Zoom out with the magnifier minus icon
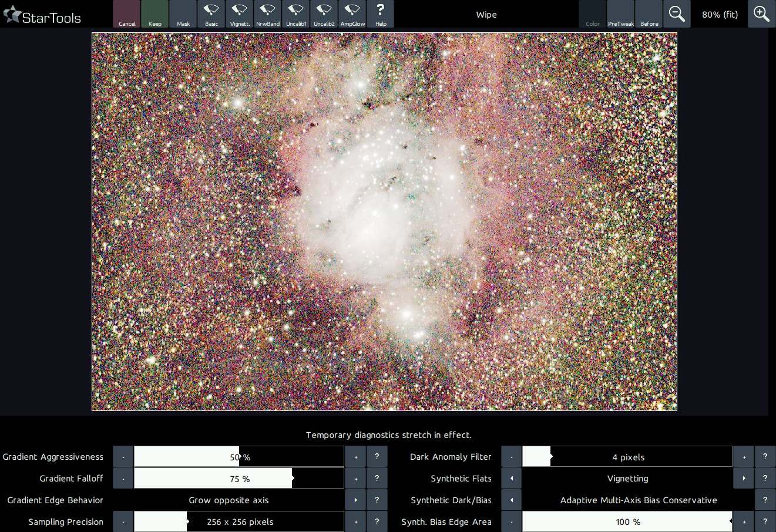The image size is (776, 532). (x=677, y=14)
